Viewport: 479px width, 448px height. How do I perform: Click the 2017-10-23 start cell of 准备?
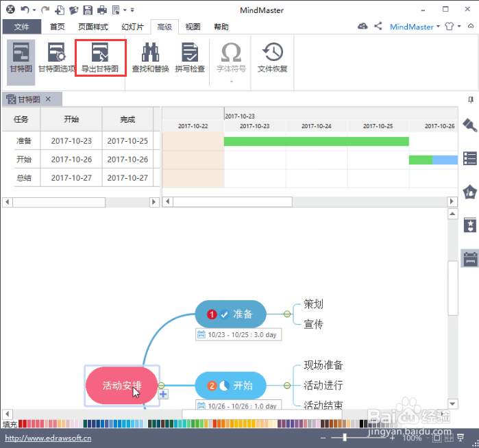(x=71, y=141)
